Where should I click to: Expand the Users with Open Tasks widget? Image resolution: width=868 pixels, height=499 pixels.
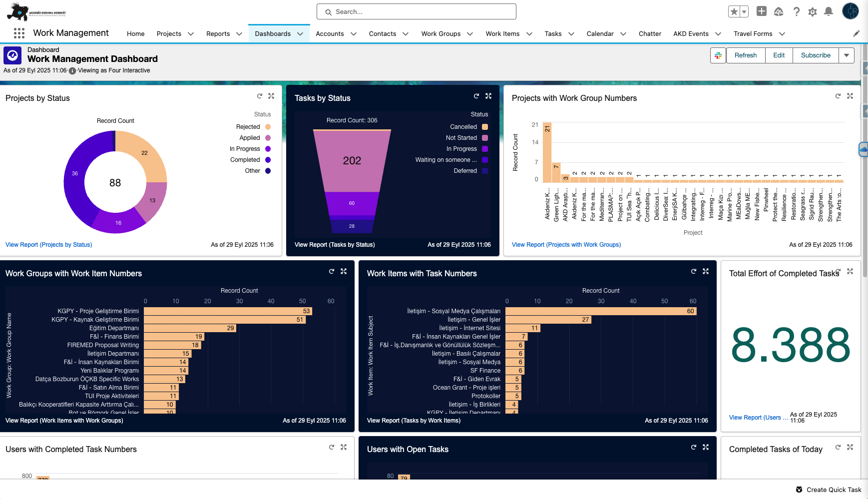[706, 447]
